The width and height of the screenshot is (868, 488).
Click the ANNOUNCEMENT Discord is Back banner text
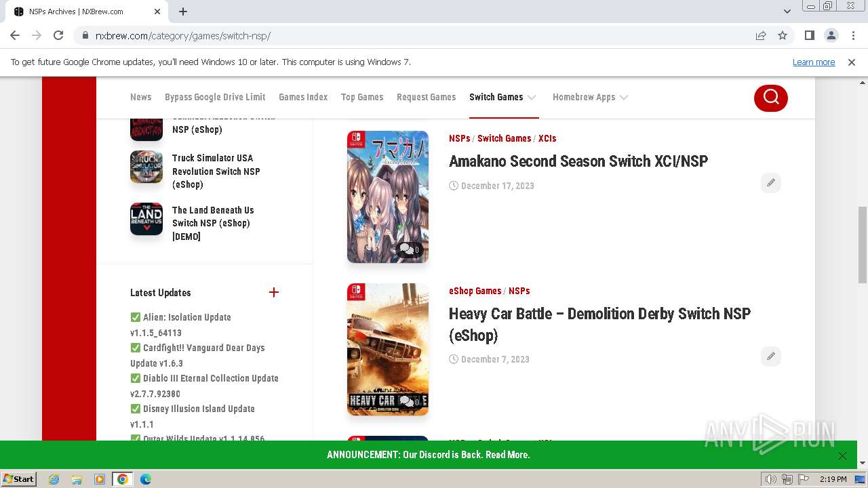(x=428, y=455)
